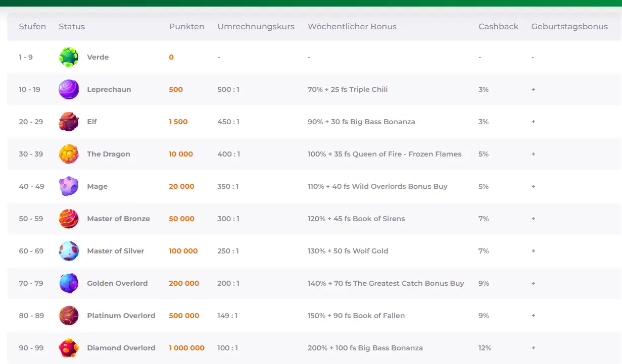Viewport: 622px width, 364px height.
Task: Click the 120% + 45 fs Book of Sirens bonus
Action: pyautogui.click(x=356, y=219)
